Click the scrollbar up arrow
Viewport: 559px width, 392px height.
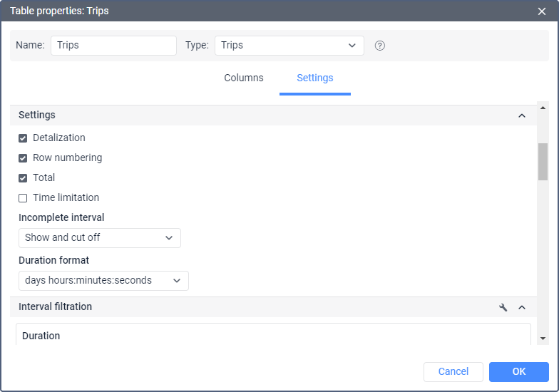[x=543, y=108]
